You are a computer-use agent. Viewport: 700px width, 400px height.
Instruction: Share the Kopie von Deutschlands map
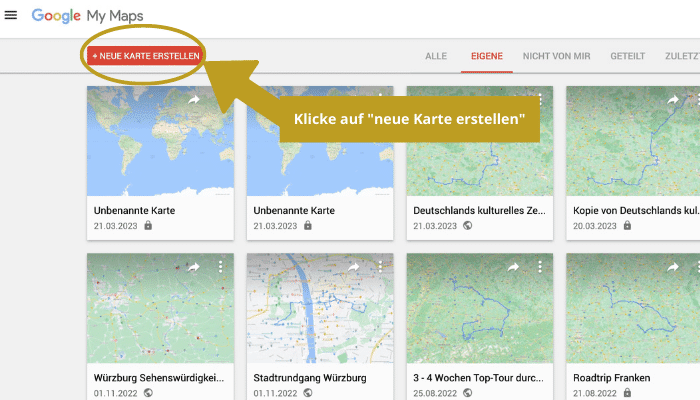point(673,100)
